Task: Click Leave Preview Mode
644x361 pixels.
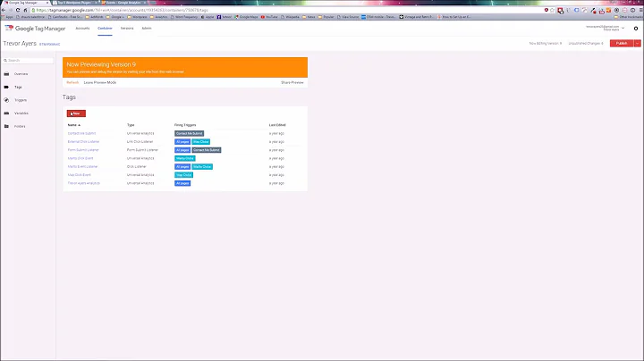Action: click(100, 82)
